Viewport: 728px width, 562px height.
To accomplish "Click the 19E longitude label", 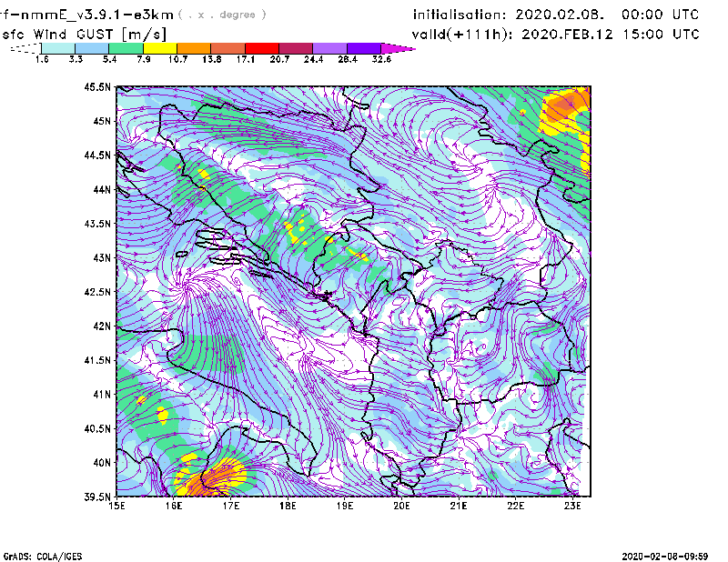I will pos(345,506).
